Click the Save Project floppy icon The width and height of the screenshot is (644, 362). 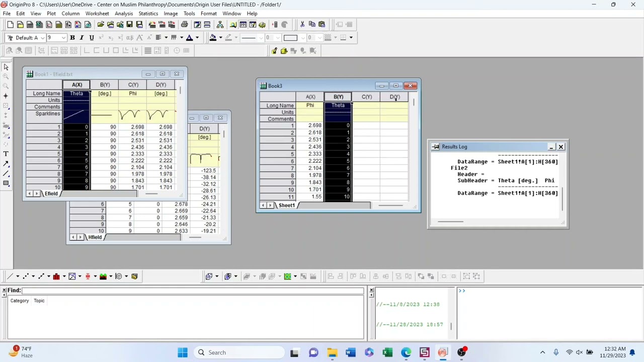pyautogui.click(x=129, y=25)
